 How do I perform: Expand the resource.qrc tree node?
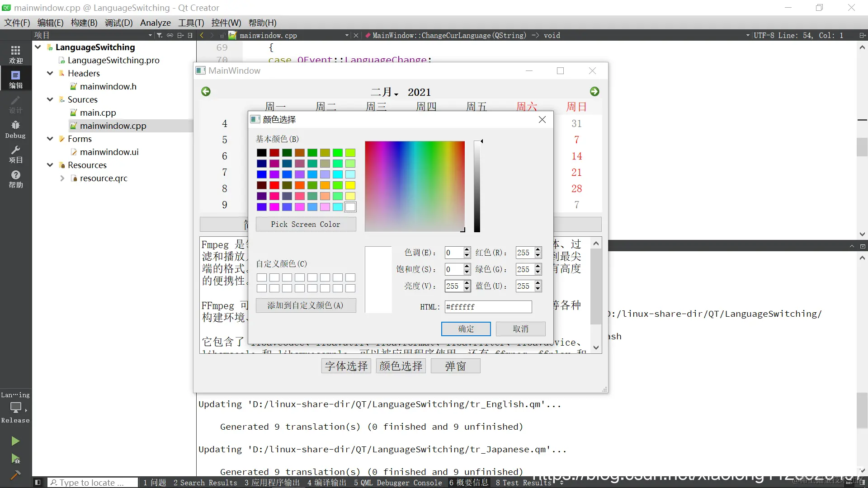coord(62,178)
